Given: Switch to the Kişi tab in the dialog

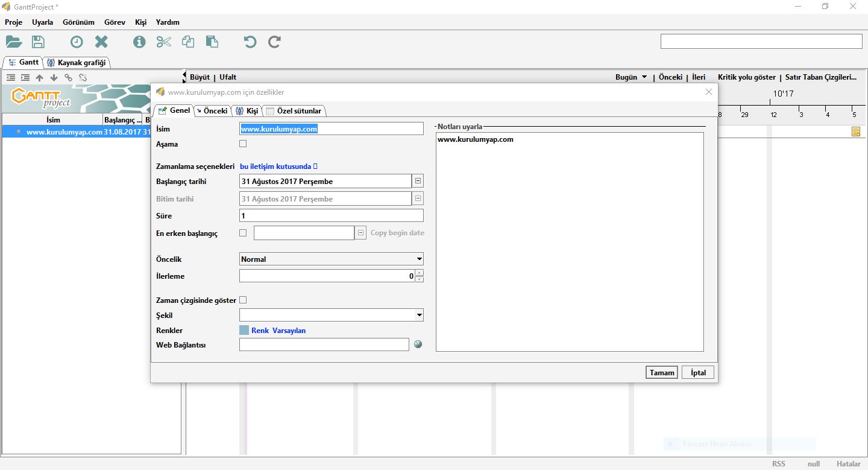Looking at the screenshot, I should point(247,110).
